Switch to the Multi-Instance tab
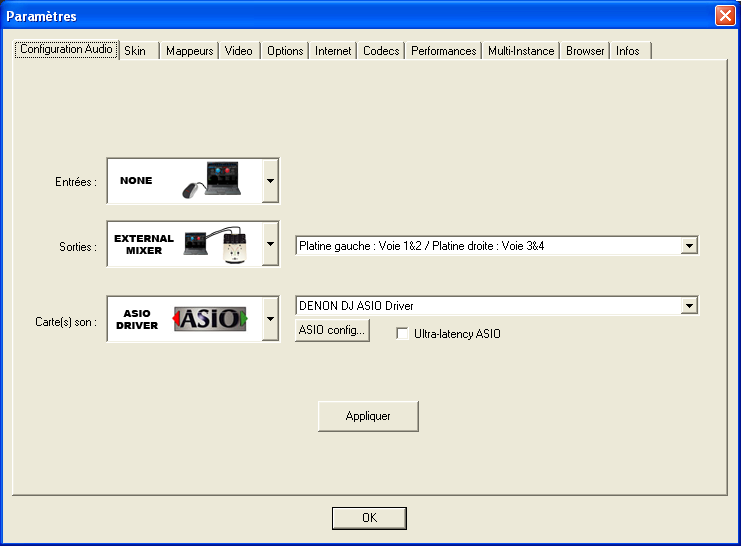This screenshot has width=741, height=546. [x=521, y=51]
